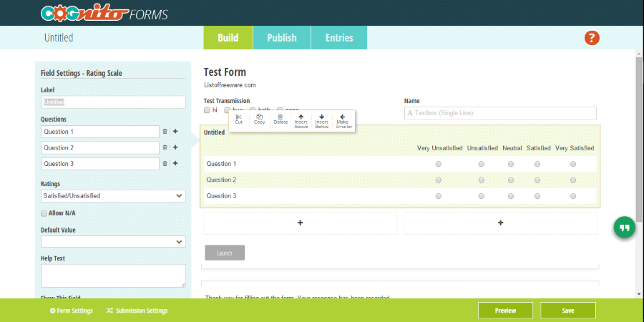Click the Name single-line textbox

click(x=500, y=113)
